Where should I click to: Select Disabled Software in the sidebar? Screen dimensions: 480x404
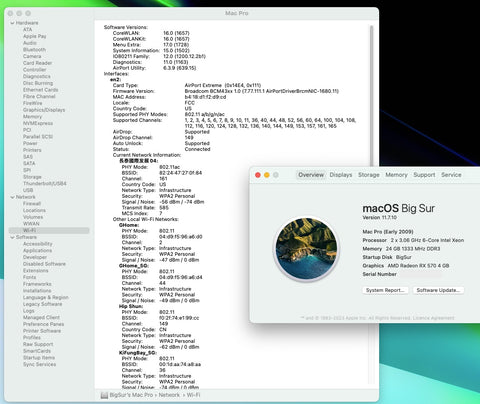coord(44,264)
